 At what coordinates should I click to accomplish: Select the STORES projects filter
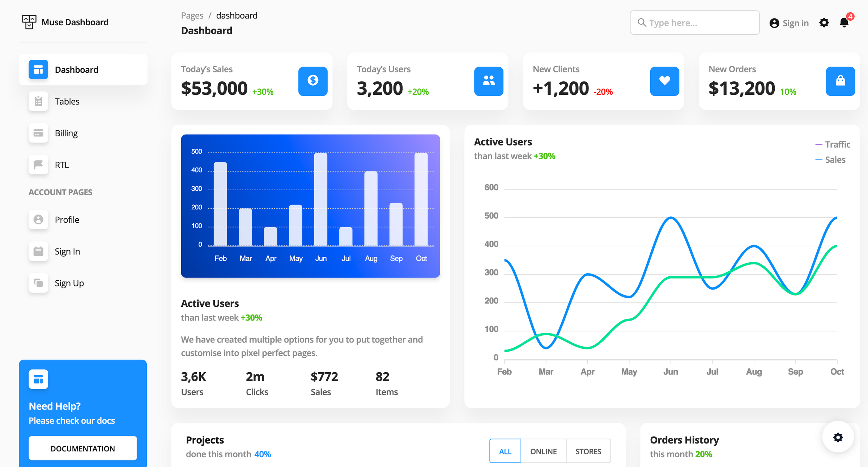[x=588, y=451]
